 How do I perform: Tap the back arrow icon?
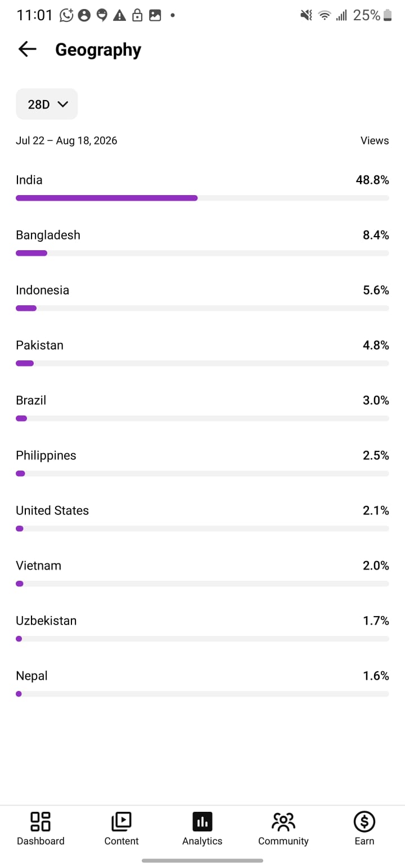coord(27,49)
